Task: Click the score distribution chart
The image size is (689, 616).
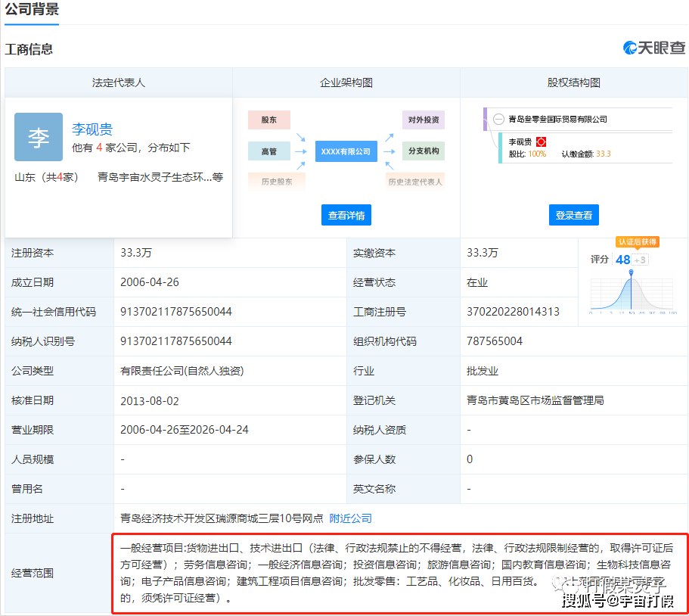Action: tap(632, 291)
